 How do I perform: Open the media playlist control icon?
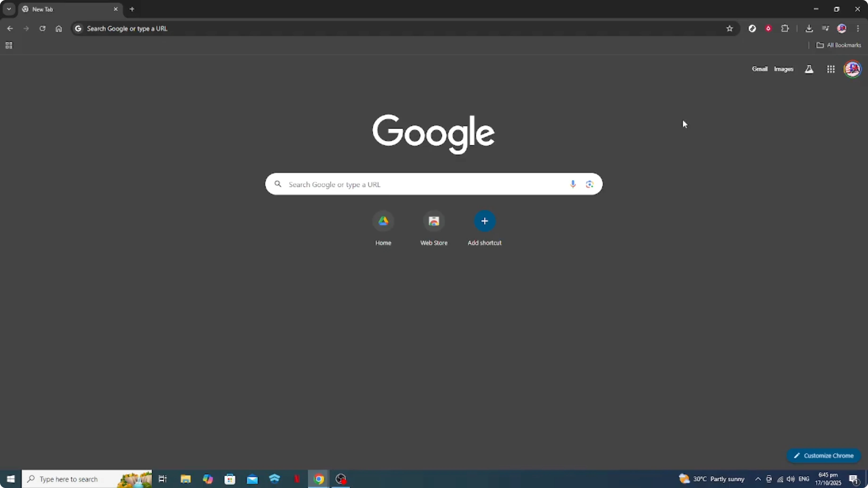coord(826,28)
